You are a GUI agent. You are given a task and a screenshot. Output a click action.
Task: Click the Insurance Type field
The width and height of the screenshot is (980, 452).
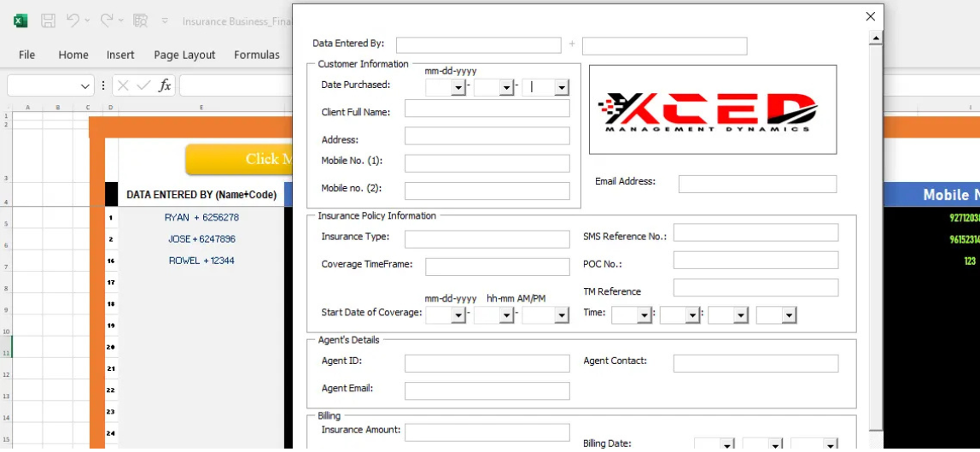pyautogui.click(x=487, y=238)
